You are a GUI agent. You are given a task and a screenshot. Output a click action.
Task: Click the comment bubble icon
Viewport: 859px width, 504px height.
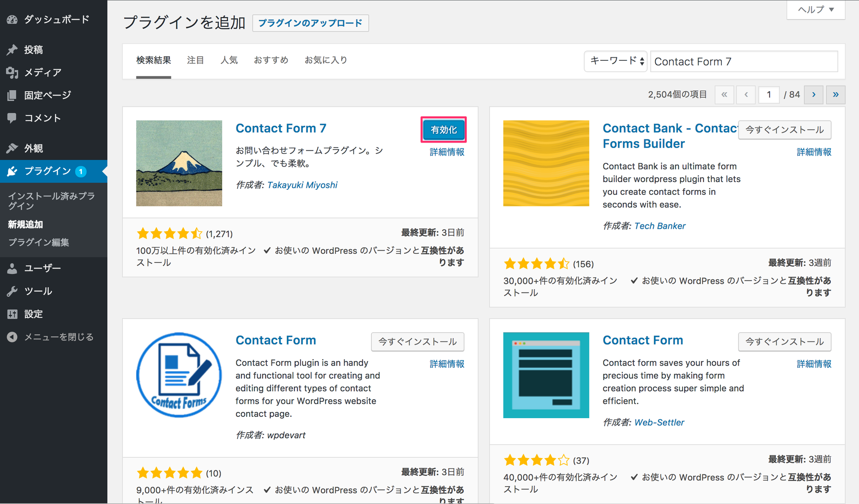click(x=12, y=118)
